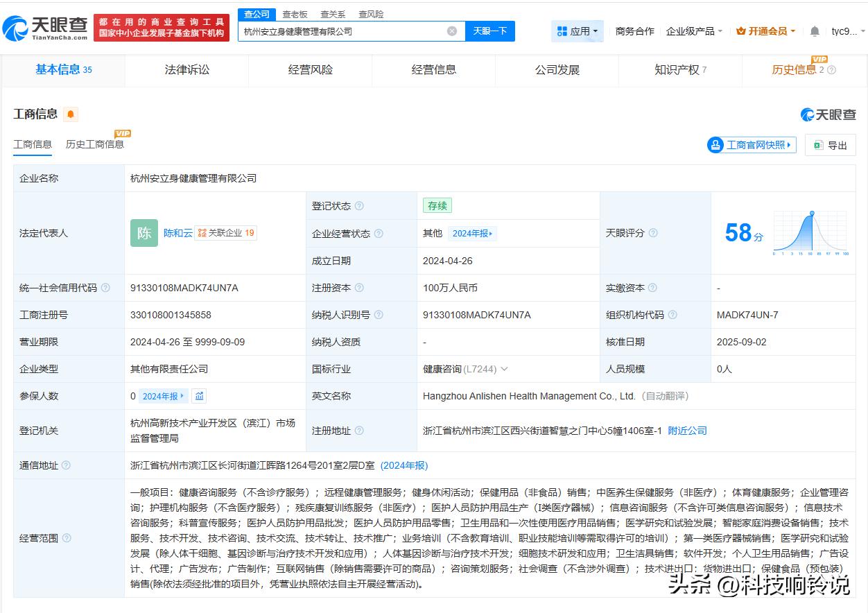Clear the search box with the x icon
The height and width of the screenshot is (613, 868).
pyautogui.click(x=453, y=31)
